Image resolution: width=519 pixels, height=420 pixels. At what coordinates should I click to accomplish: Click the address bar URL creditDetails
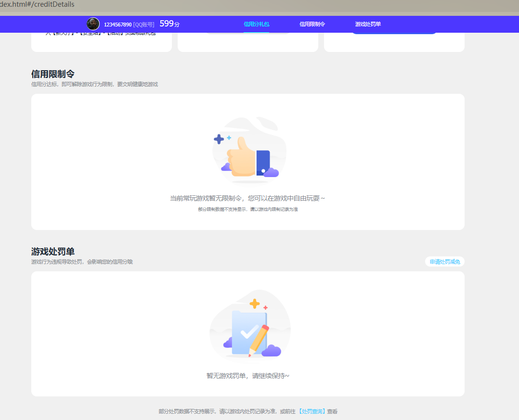pyautogui.click(x=37, y=4)
